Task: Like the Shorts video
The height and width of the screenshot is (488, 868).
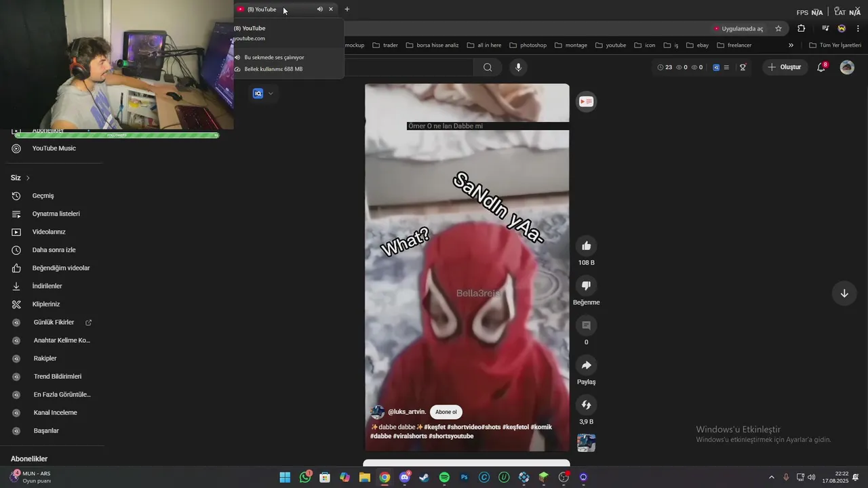Action: pos(587,246)
